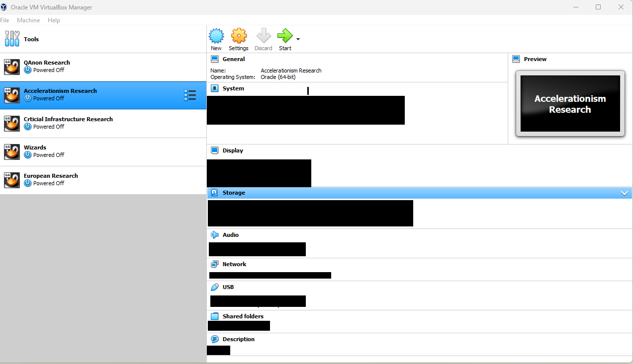Click the New virtual machine icon
This screenshot has height=364, width=633.
pos(216,36)
